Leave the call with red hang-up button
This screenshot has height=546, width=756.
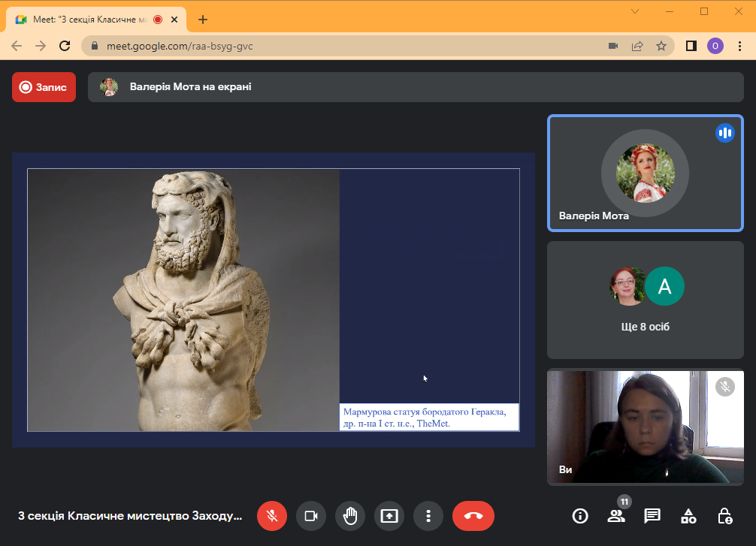[x=473, y=516]
